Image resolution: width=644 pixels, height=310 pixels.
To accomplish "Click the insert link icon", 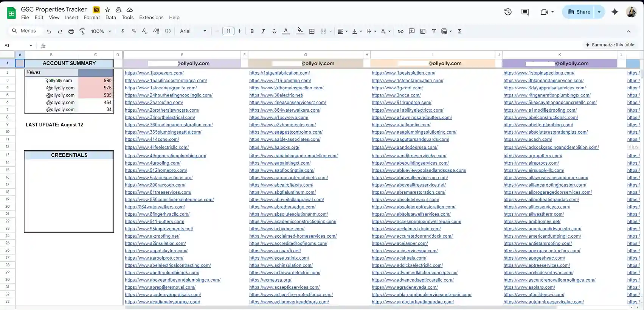I will coord(400,31).
